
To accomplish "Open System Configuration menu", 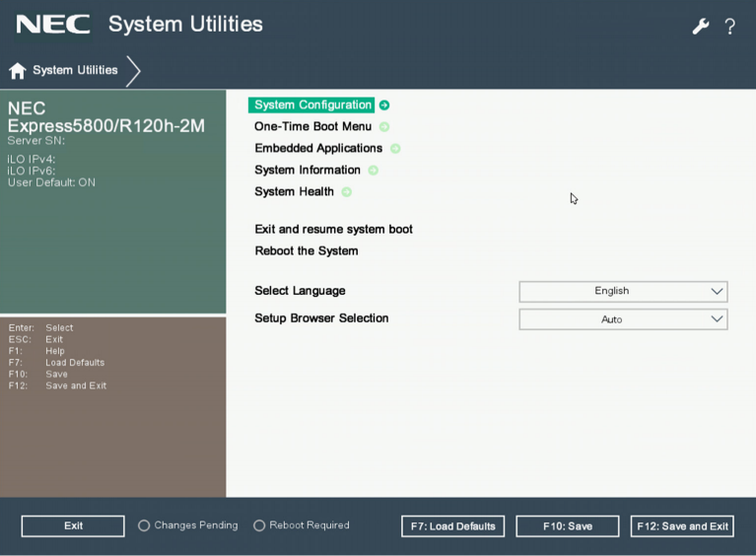I will pyautogui.click(x=311, y=105).
